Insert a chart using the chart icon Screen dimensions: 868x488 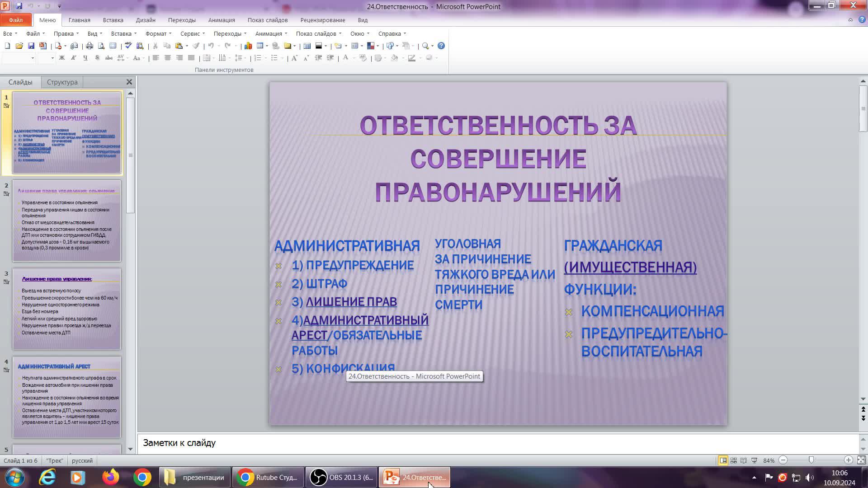pos(248,46)
